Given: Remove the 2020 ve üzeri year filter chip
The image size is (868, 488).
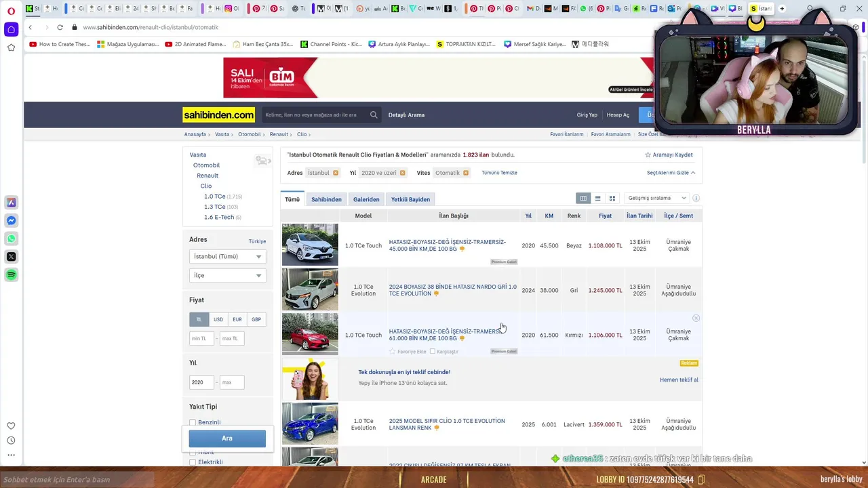Looking at the screenshot, I should coord(402,173).
